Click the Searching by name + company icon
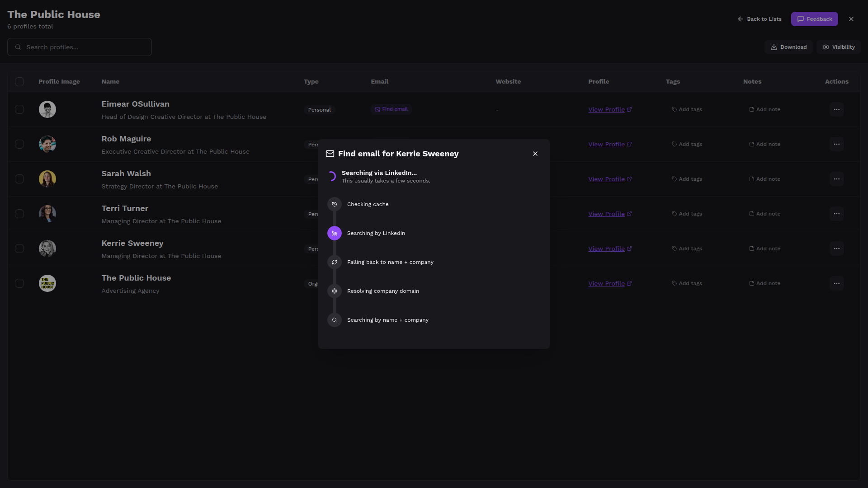868x488 pixels. 335,320
